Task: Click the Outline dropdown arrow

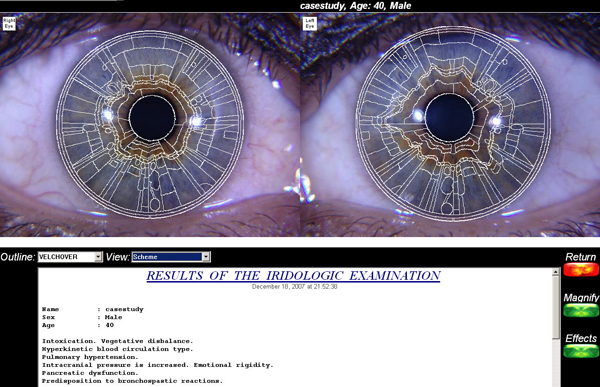Action: (98, 257)
